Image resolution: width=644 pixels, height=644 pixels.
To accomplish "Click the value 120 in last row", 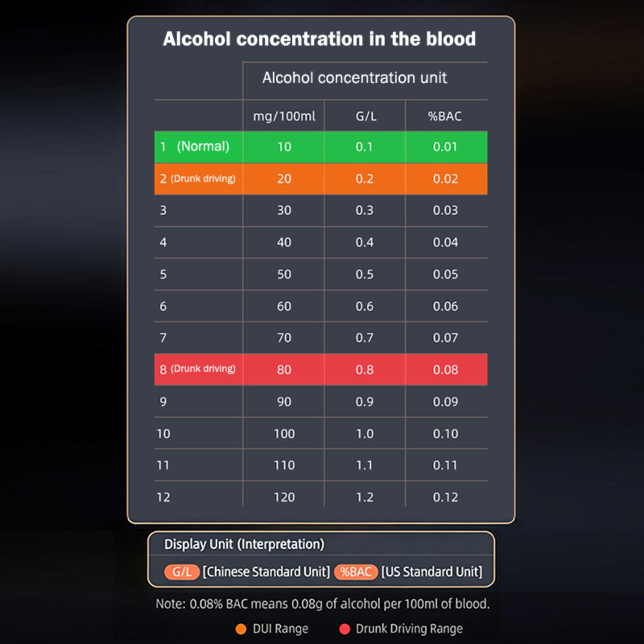I will pos(284,497).
